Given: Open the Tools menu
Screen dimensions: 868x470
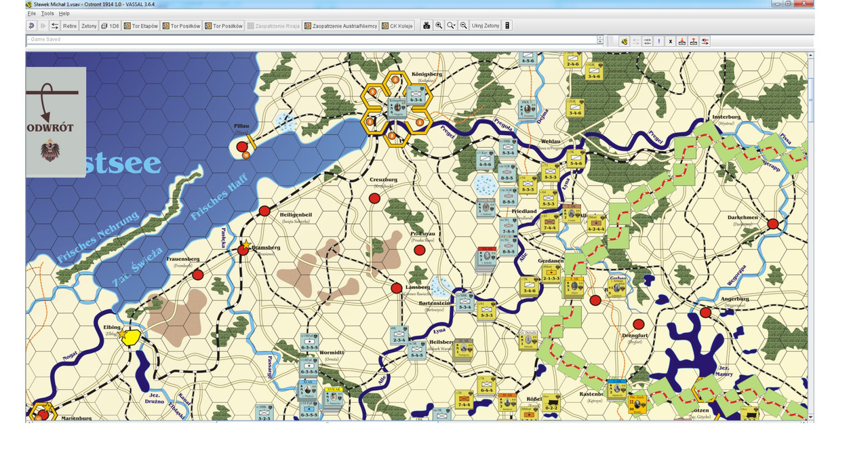Looking at the screenshot, I should click(x=47, y=14).
